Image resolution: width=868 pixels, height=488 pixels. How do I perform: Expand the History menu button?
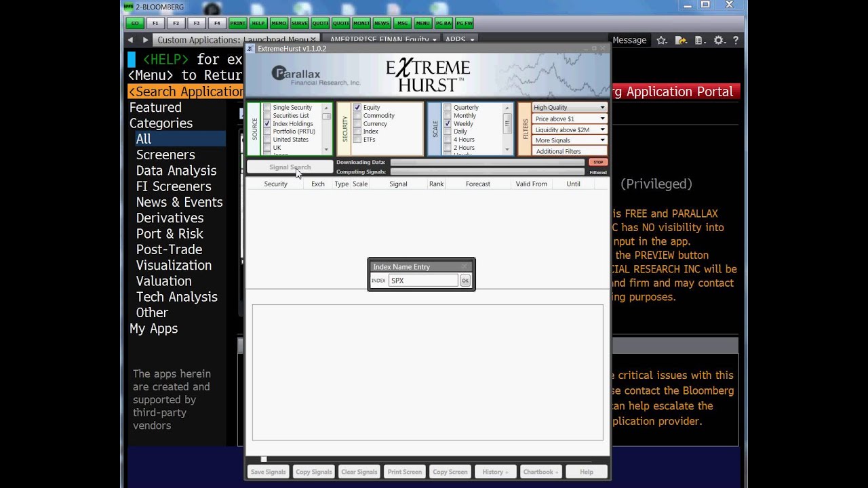(495, 472)
